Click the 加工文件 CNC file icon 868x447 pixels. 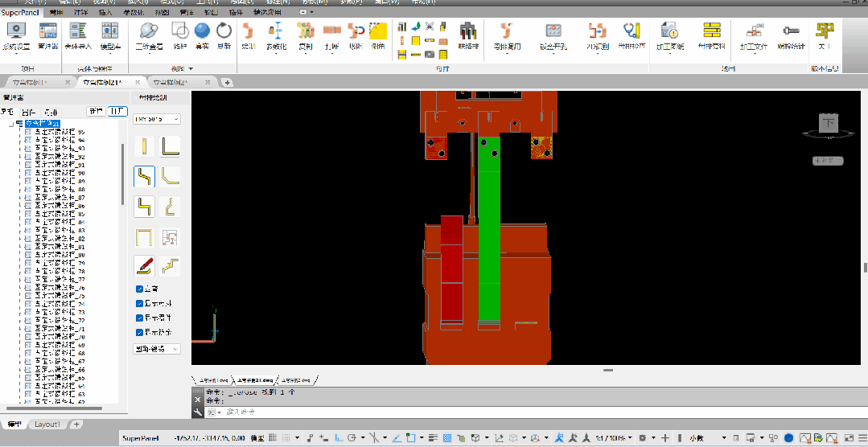(754, 31)
